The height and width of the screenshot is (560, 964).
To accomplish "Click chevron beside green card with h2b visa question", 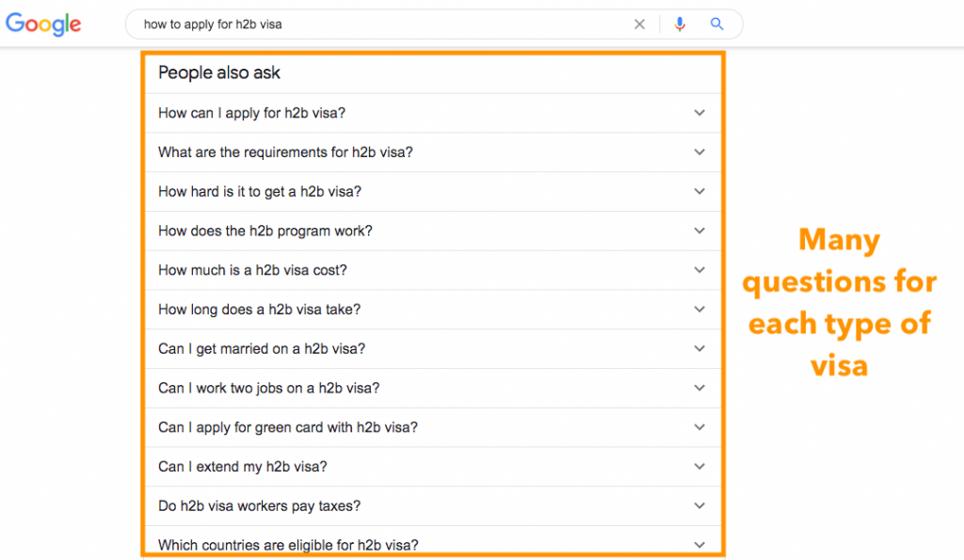I will 699,427.
